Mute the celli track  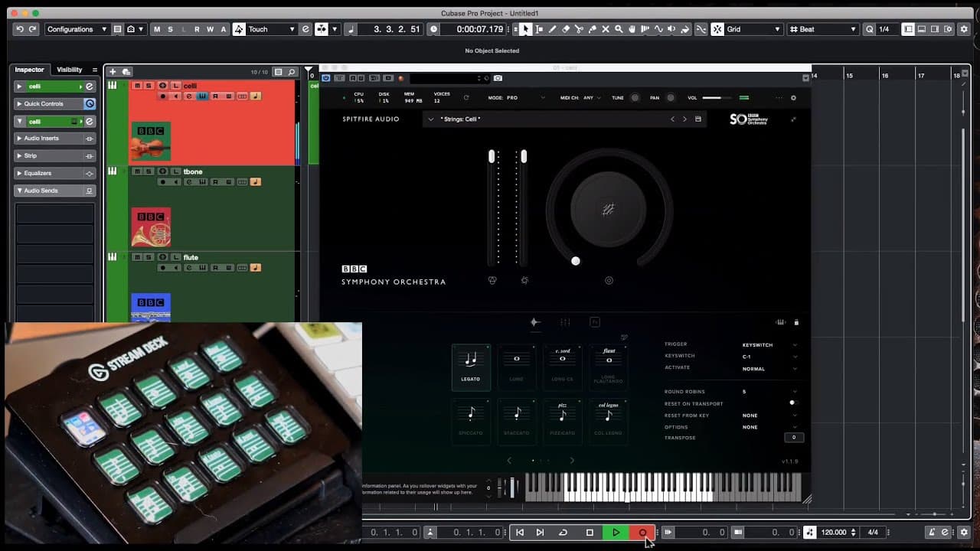click(x=138, y=86)
